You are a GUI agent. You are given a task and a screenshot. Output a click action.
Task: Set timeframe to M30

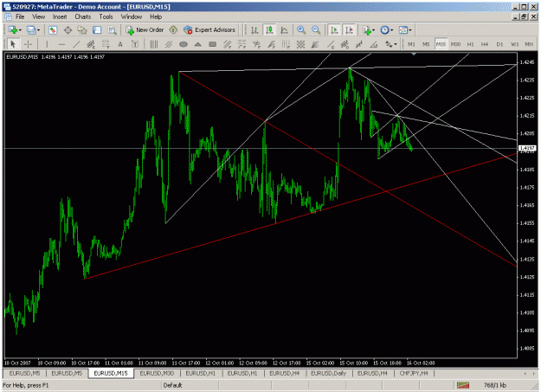(455, 44)
